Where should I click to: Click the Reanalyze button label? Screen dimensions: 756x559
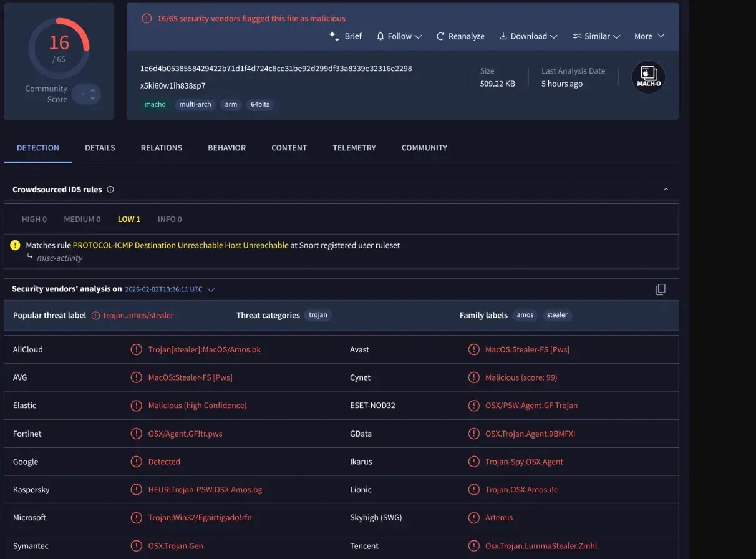coord(467,36)
